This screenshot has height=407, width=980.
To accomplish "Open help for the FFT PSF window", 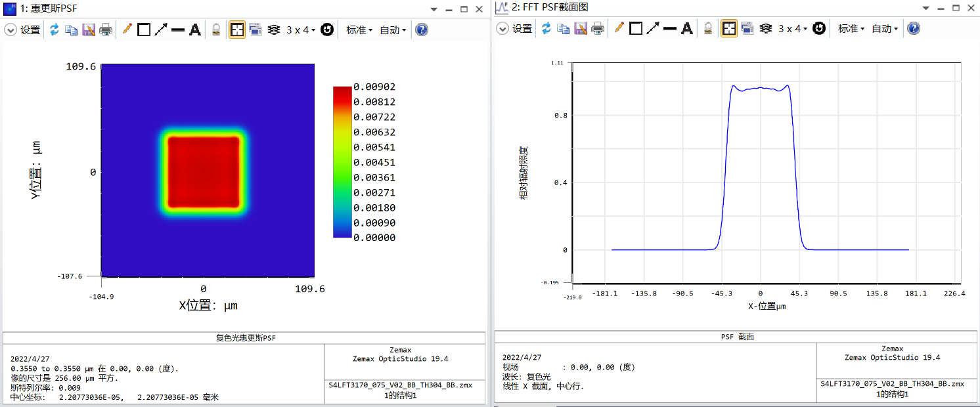I will (x=913, y=29).
